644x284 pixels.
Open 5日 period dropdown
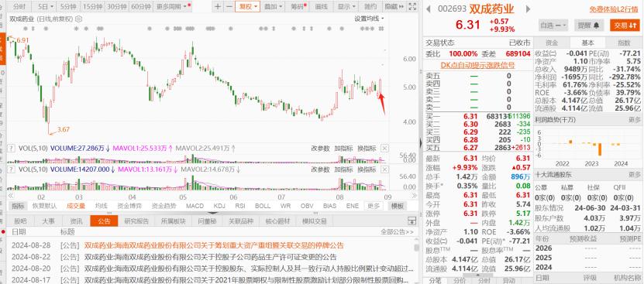[45, 6]
